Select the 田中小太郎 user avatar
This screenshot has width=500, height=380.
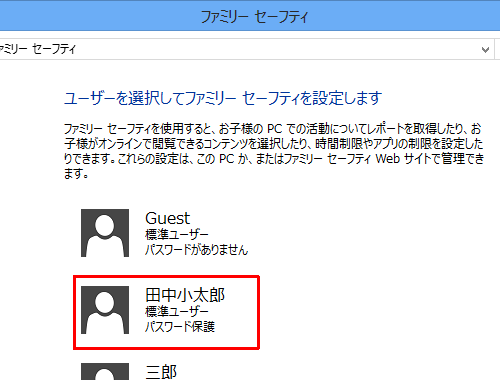coord(105,310)
